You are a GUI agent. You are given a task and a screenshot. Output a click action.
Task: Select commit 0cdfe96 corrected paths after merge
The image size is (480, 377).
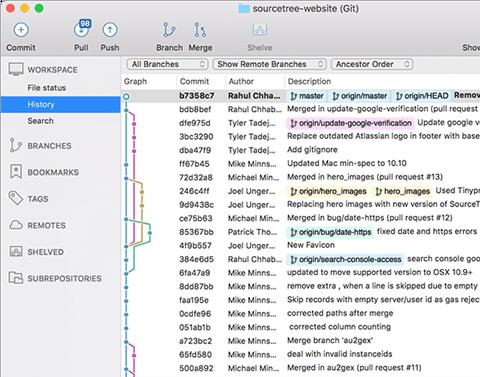pos(300,314)
